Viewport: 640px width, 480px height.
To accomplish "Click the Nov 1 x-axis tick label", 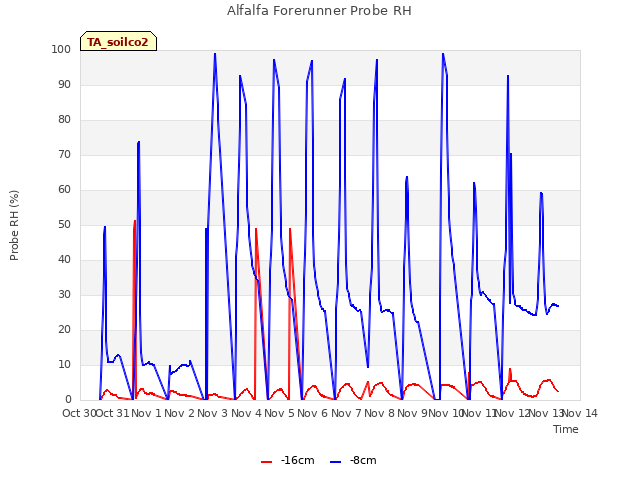I will coord(147,413).
